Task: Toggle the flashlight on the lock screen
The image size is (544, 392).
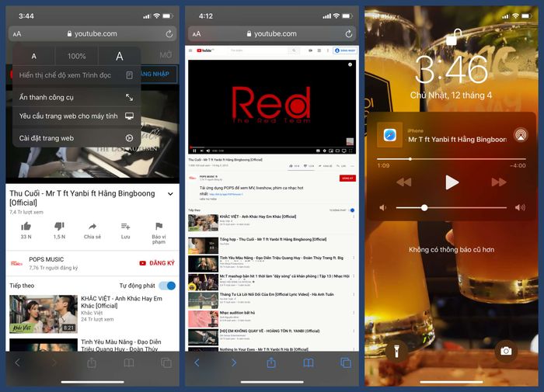Action: tap(396, 351)
